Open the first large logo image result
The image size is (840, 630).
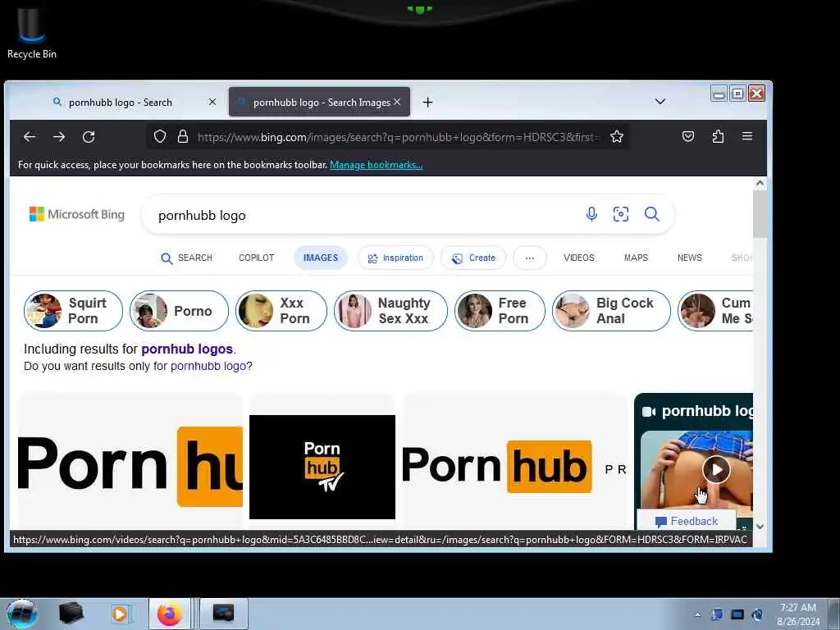pos(130,466)
